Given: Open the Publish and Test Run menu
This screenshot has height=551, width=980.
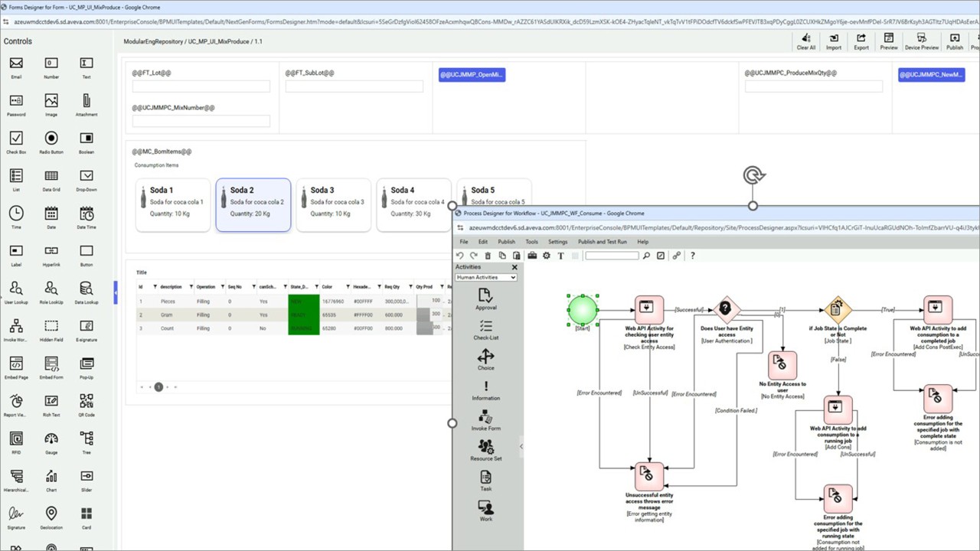Looking at the screenshot, I should 602,242.
